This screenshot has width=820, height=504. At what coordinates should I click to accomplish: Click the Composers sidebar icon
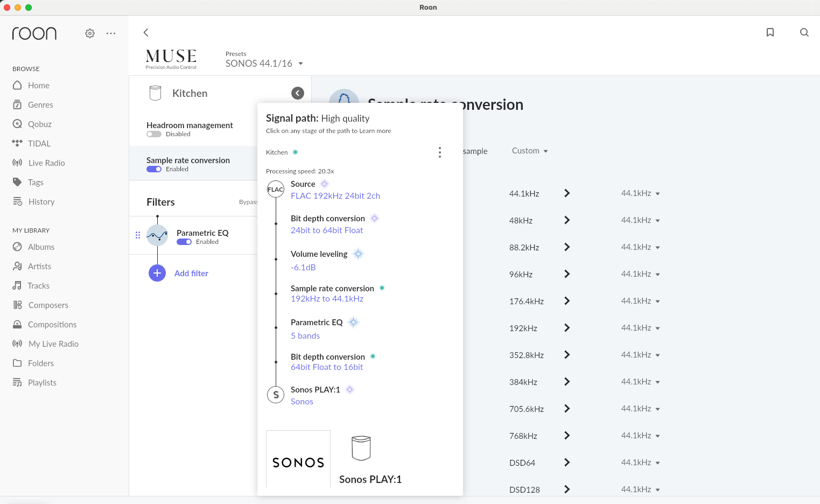[17, 305]
